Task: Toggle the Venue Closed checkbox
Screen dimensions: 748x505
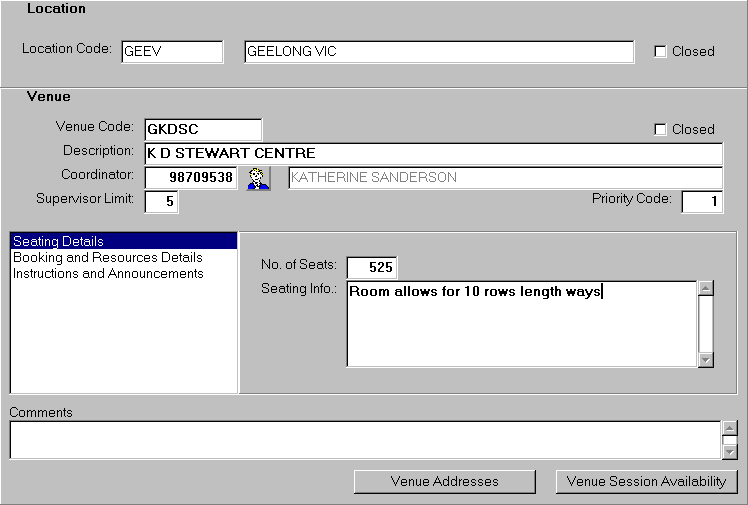Action: click(660, 129)
